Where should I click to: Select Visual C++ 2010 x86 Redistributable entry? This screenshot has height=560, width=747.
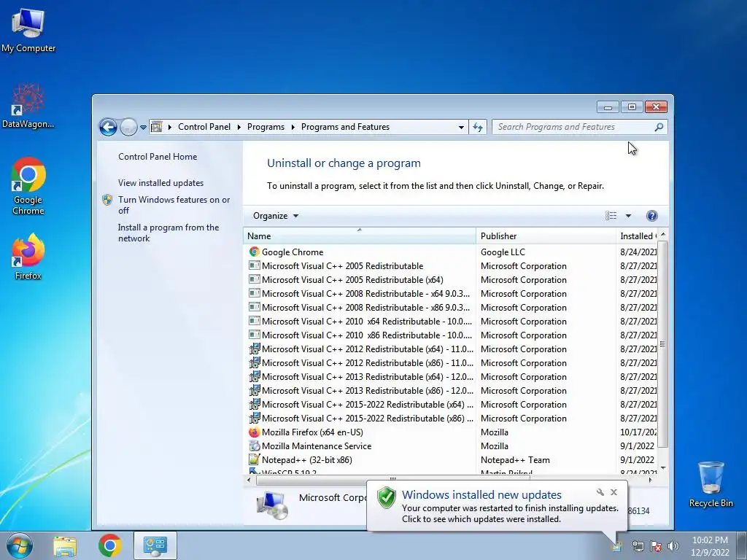pos(366,335)
